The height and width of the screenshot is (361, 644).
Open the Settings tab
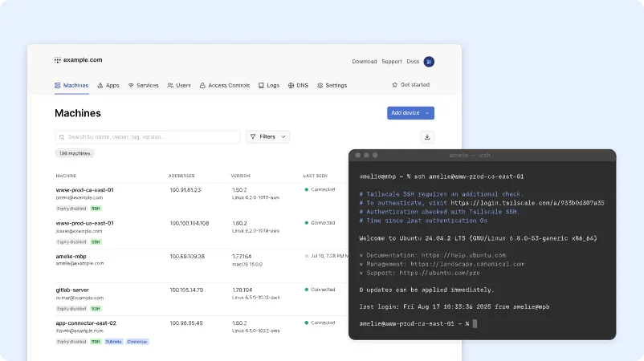(x=332, y=85)
